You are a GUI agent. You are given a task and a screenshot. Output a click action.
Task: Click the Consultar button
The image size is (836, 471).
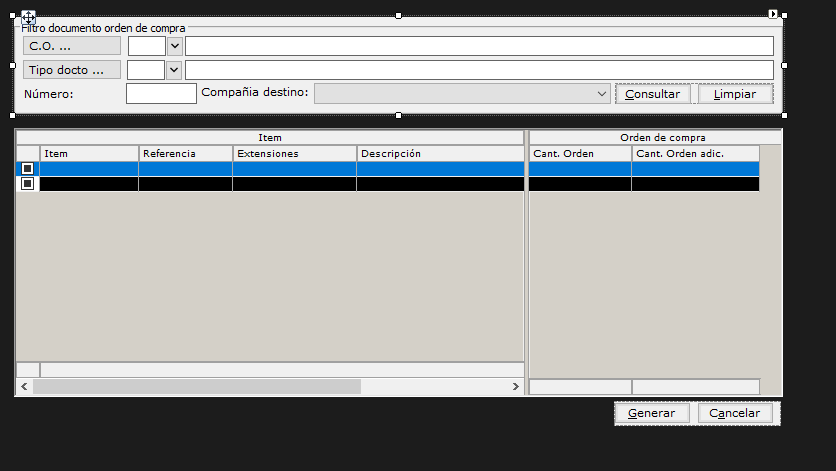coord(653,94)
